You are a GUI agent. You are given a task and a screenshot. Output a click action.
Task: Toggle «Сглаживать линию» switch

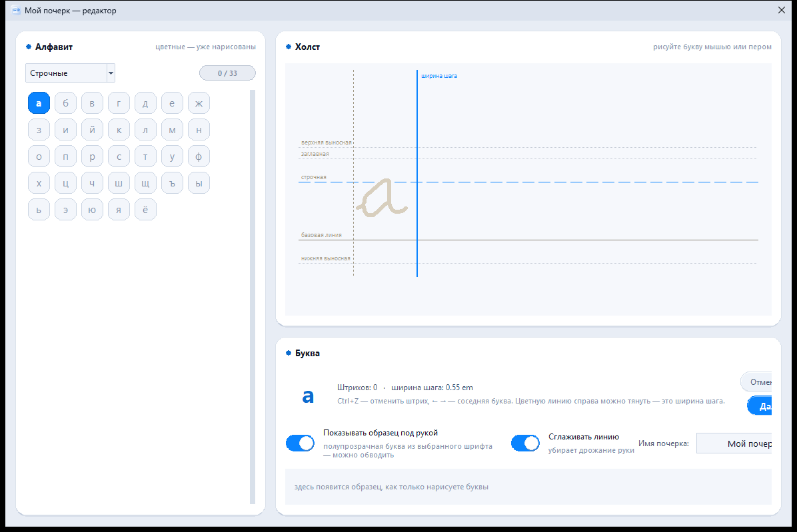click(526, 443)
